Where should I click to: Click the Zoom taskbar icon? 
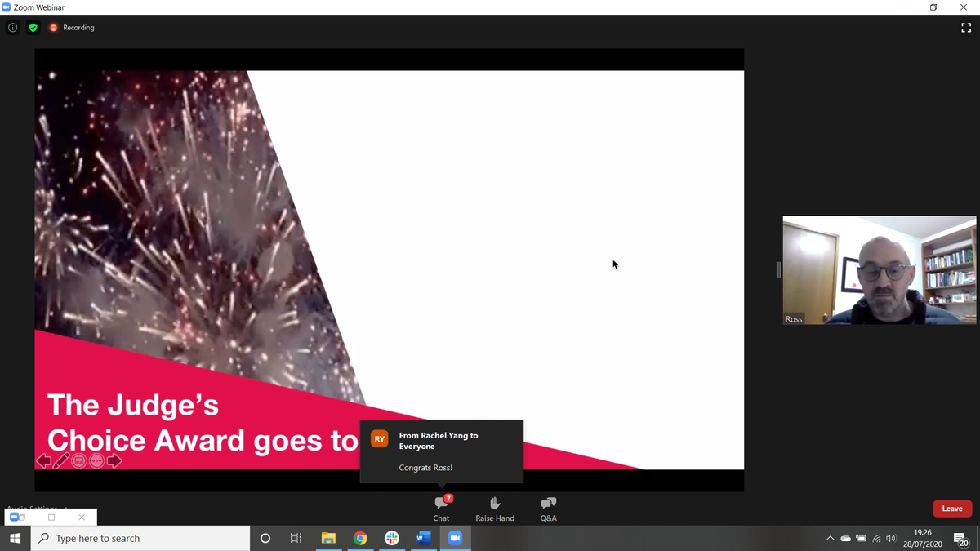point(455,539)
